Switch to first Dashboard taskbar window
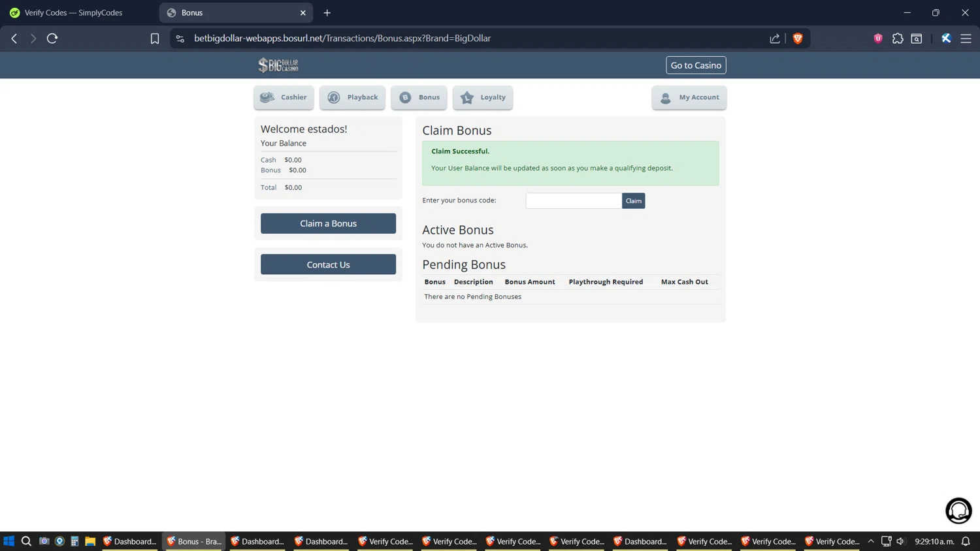980x551 pixels. click(130, 541)
